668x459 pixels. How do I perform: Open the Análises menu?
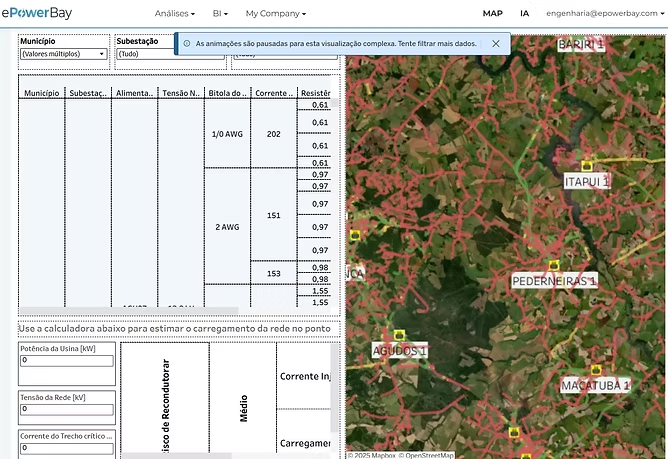coord(177,13)
